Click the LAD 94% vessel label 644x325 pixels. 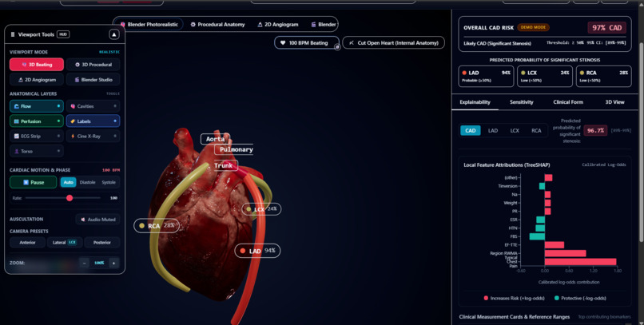(x=257, y=251)
